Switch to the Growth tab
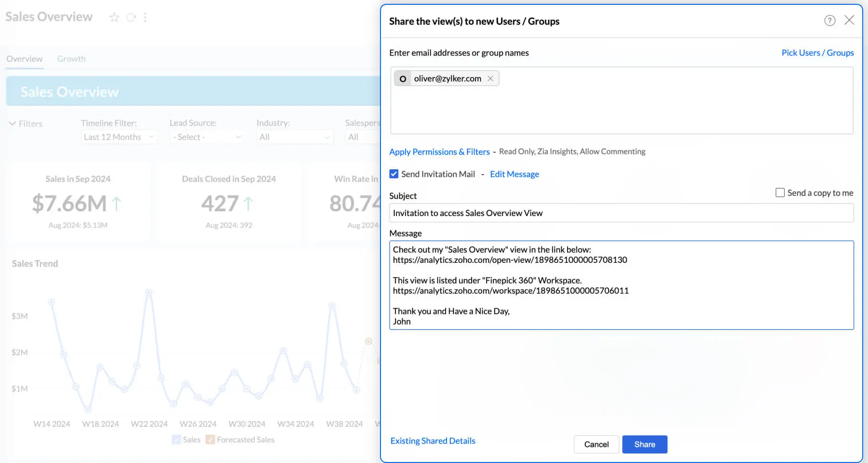 [71, 59]
